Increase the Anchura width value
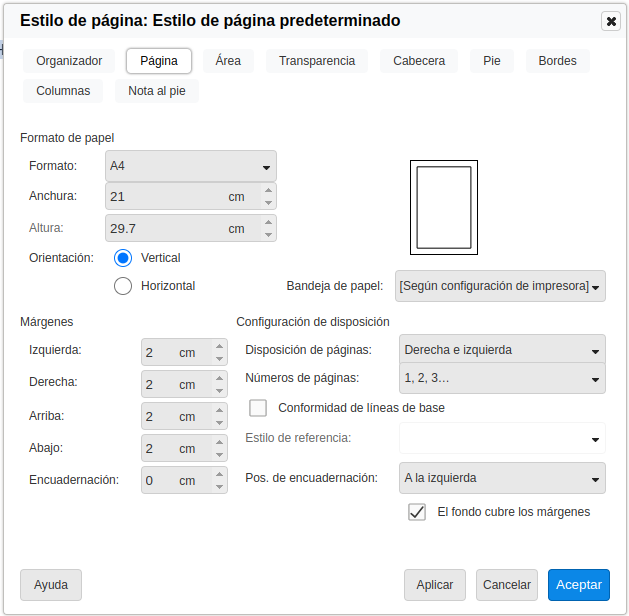 click(267, 190)
